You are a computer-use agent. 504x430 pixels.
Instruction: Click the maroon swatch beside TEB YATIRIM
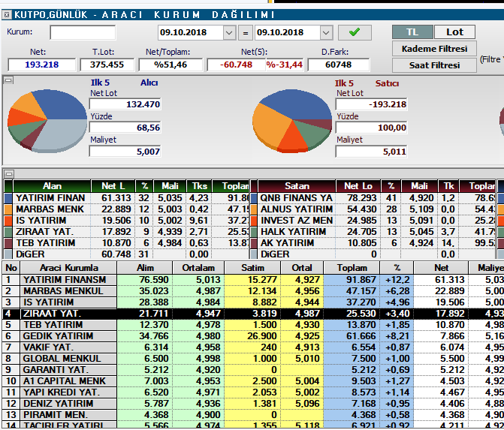pos(8,243)
